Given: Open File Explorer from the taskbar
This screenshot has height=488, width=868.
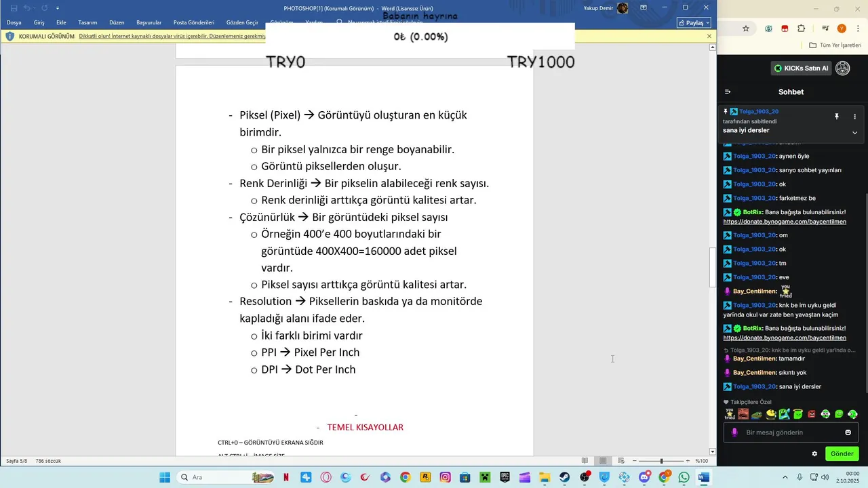Looking at the screenshot, I should tap(545, 477).
